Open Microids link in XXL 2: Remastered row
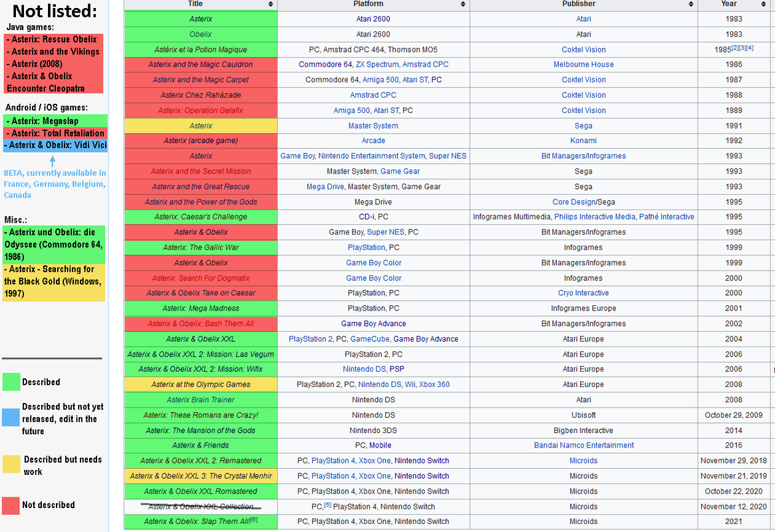Viewport: 775px width, 532px height. [x=583, y=460]
